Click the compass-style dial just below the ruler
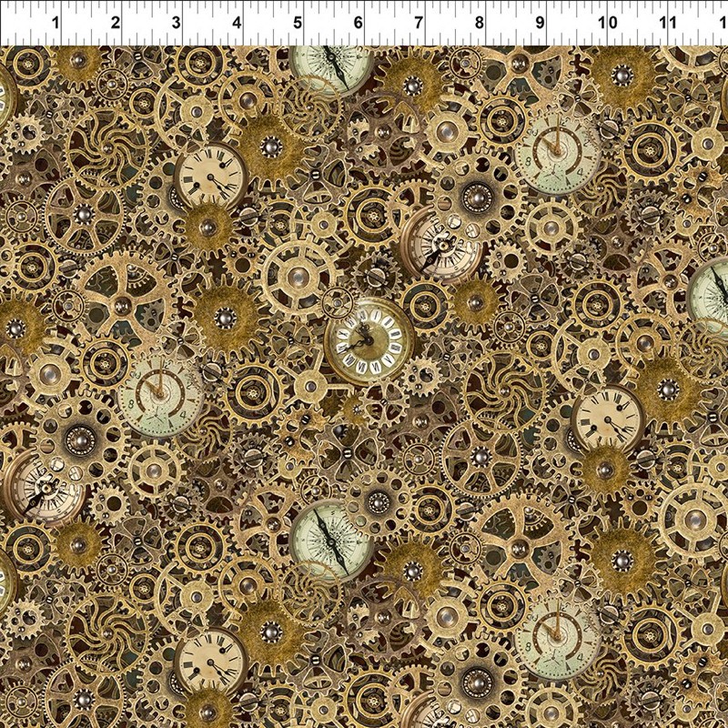This screenshot has width=728, height=728. [x=333, y=67]
